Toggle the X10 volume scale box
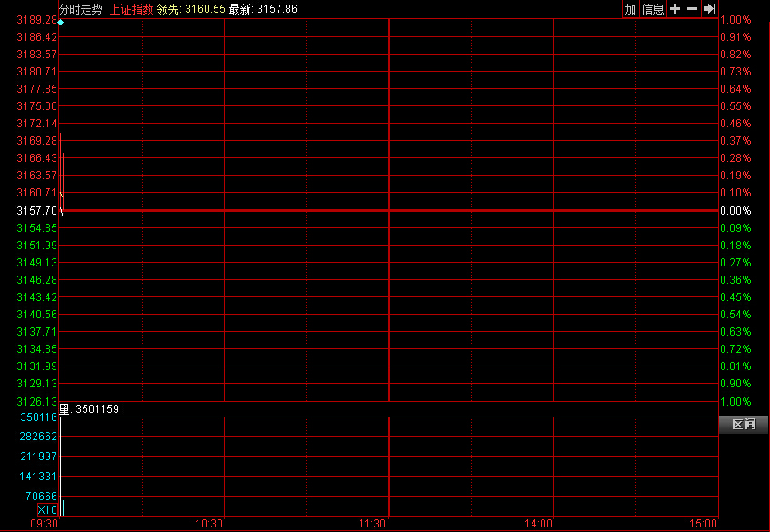 (x=47, y=510)
